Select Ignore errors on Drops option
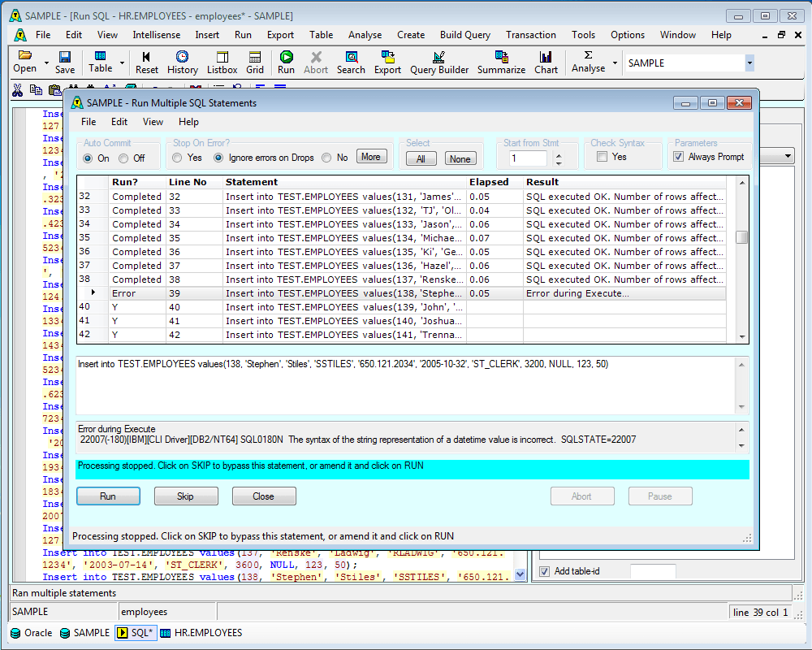Screen dimensions: 812x650 click(x=218, y=158)
